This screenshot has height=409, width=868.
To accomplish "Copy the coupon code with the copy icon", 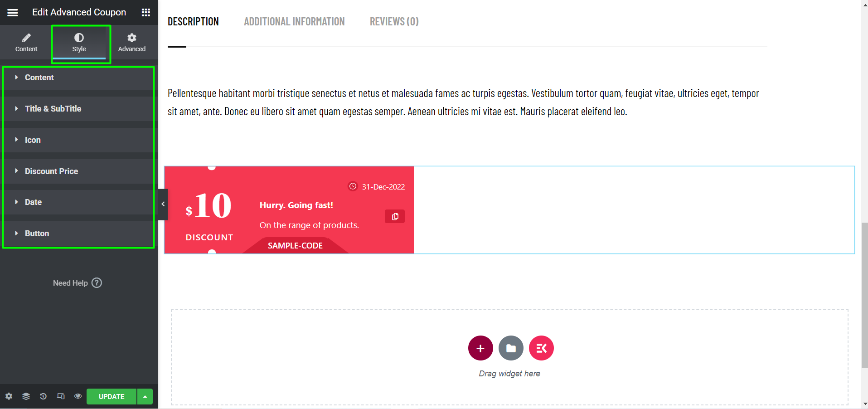I will tap(394, 216).
